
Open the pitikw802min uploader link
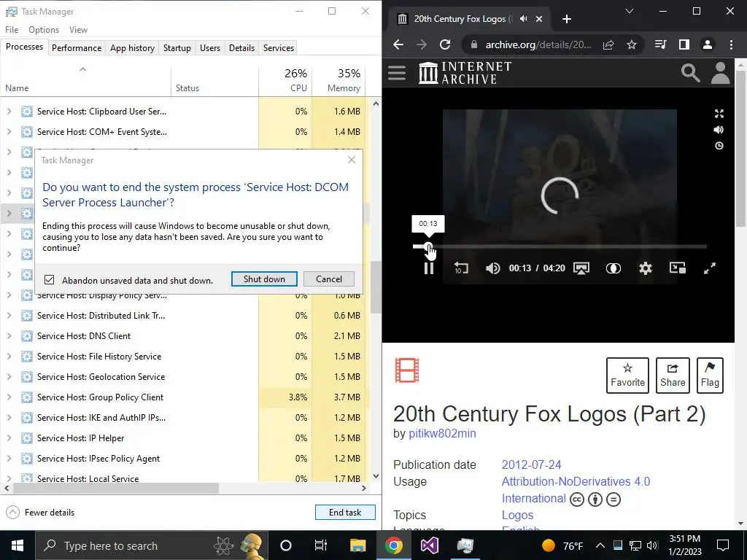pyautogui.click(x=442, y=433)
